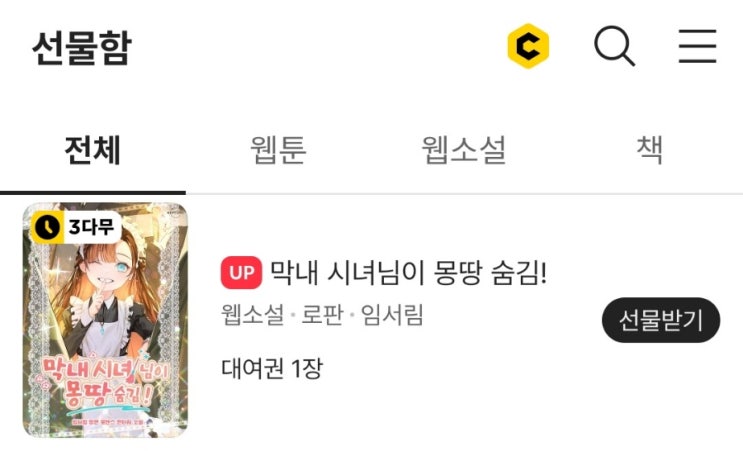Click the 선물함 page heading
Viewport: 743px width, 451px height.
82,47
